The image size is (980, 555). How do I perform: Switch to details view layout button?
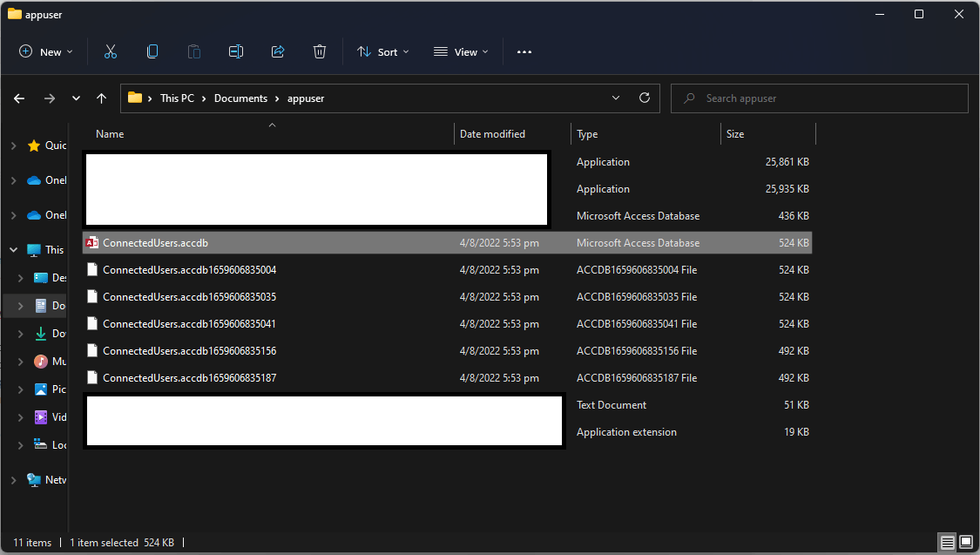pos(947,543)
